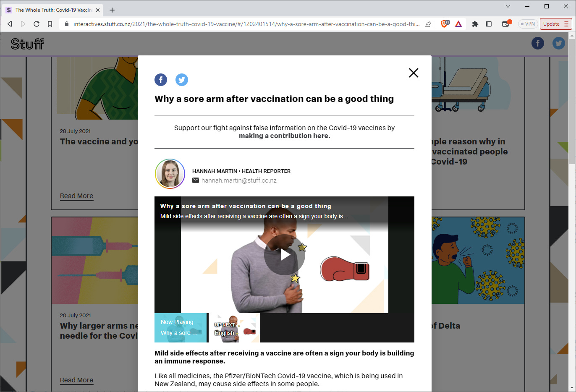Reload the current page
Image resolution: width=576 pixels, height=392 pixels.
(x=37, y=24)
